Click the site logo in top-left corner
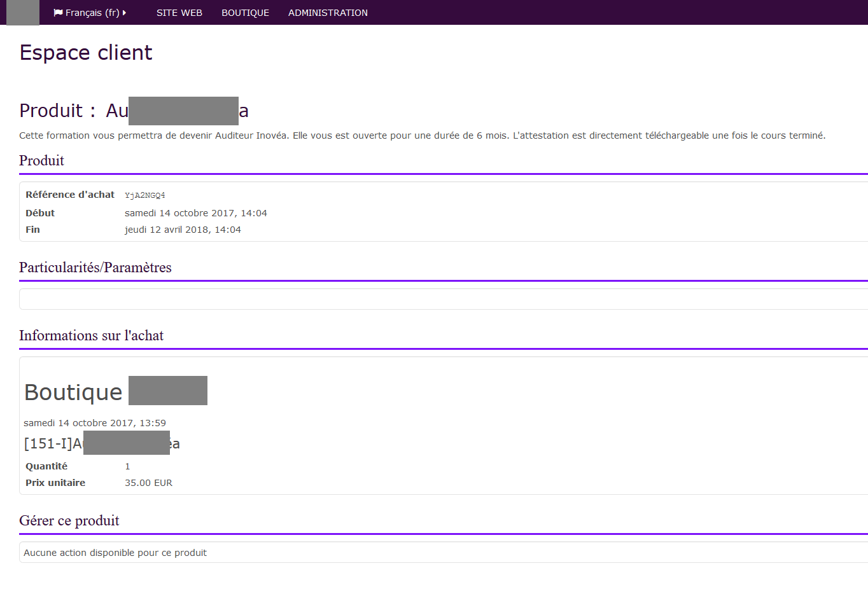Viewport: 868px width, 589px height. (x=23, y=13)
